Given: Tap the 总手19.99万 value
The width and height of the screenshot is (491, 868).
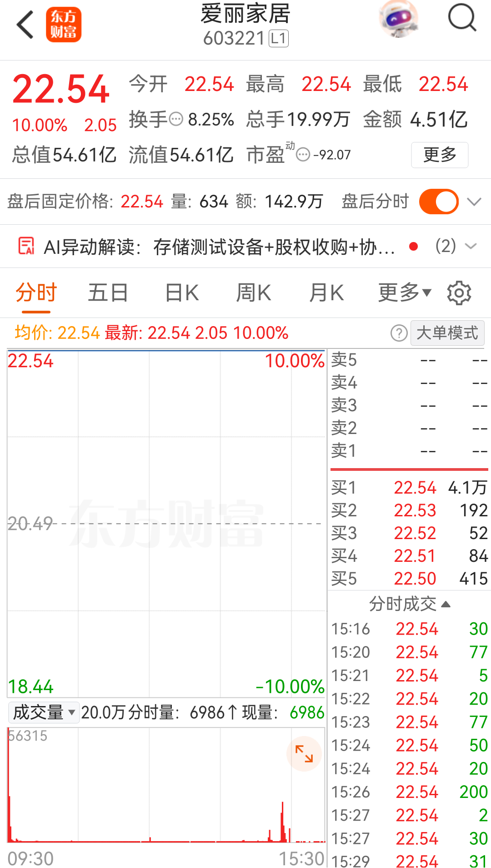Looking at the screenshot, I should (x=298, y=120).
